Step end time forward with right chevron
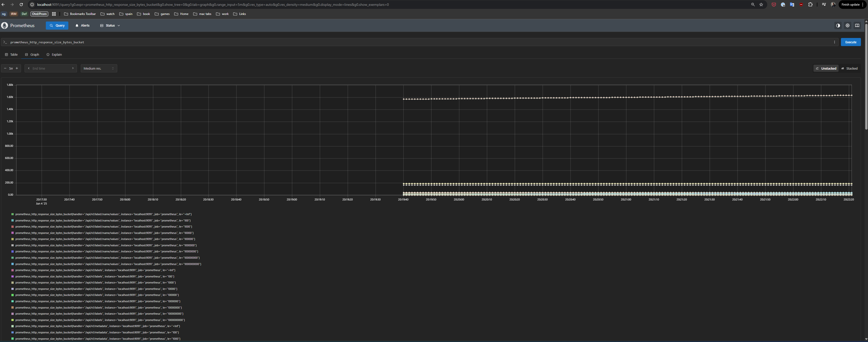 (x=73, y=68)
